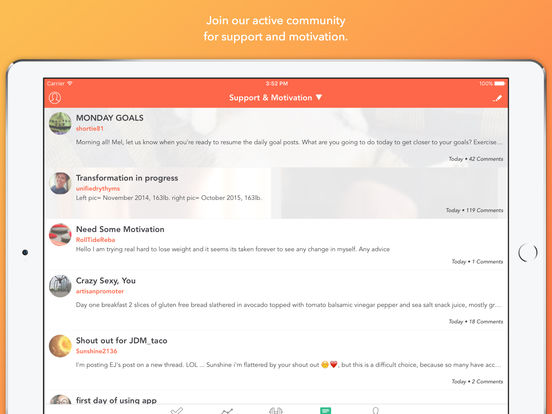Switch to the dumbbell workouts tab
Viewport: 552px width, 414px height.
click(x=276, y=411)
